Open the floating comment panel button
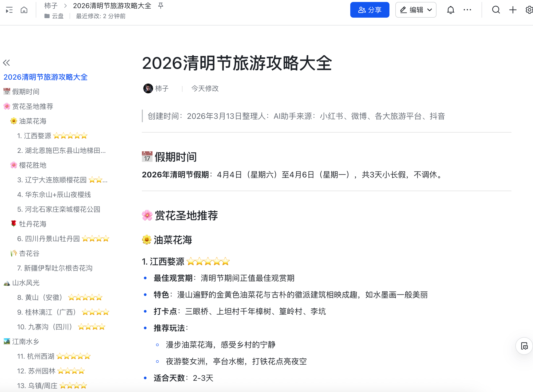 [x=524, y=346]
